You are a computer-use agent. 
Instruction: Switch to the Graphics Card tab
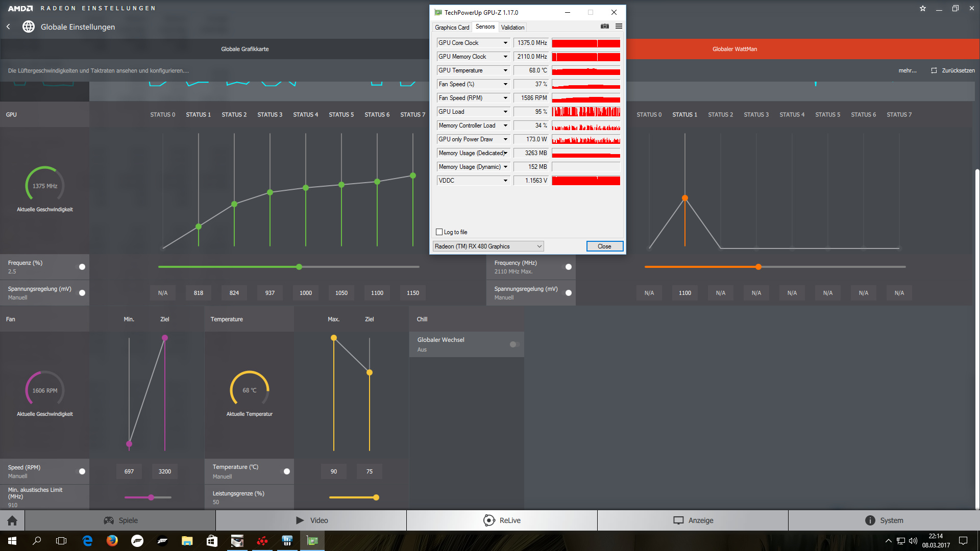[452, 28]
